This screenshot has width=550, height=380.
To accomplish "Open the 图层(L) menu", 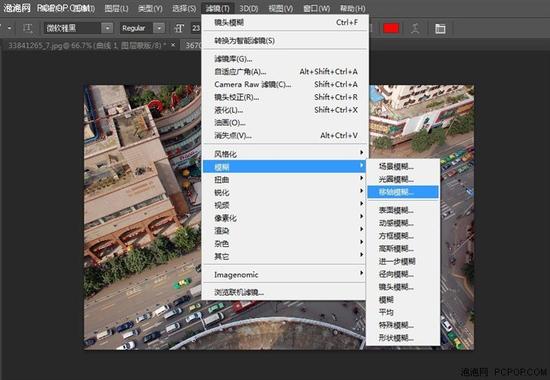I will 116,8.
